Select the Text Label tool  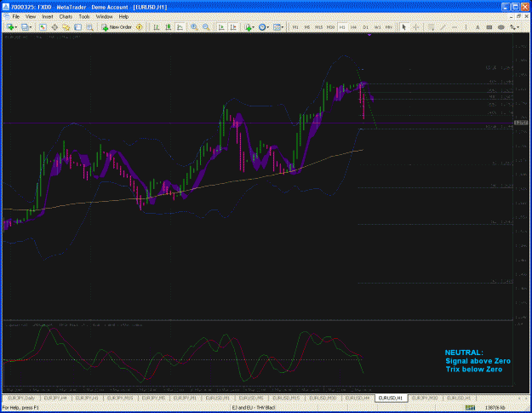[x=489, y=27]
